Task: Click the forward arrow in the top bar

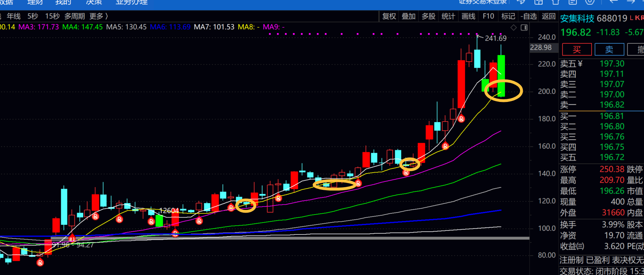Action: (631, 2)
